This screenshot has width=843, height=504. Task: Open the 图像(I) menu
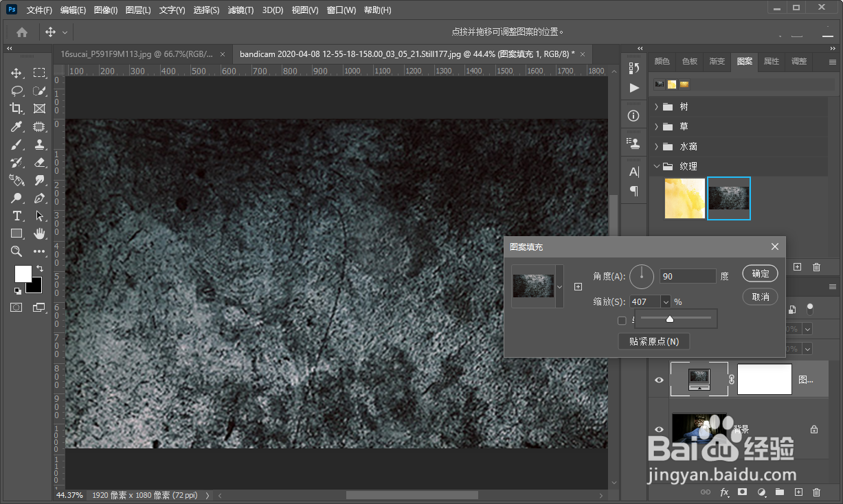[105, 10]
